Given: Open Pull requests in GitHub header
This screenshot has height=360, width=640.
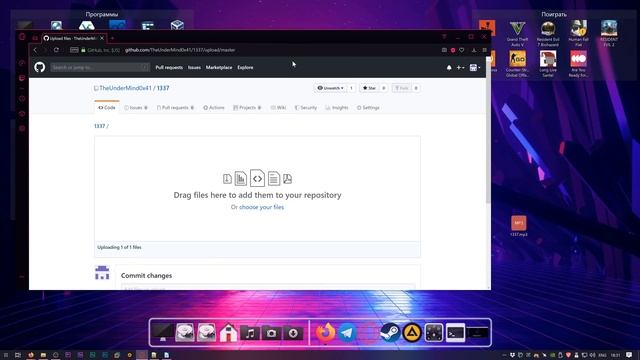Looking at the screenshot, I should [x=169, y=67].
